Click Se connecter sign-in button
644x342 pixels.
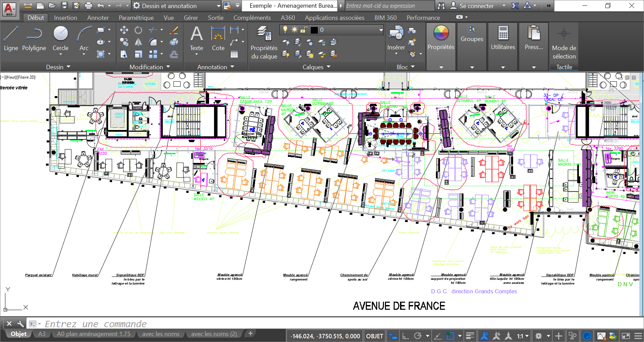tap(472, 6)
